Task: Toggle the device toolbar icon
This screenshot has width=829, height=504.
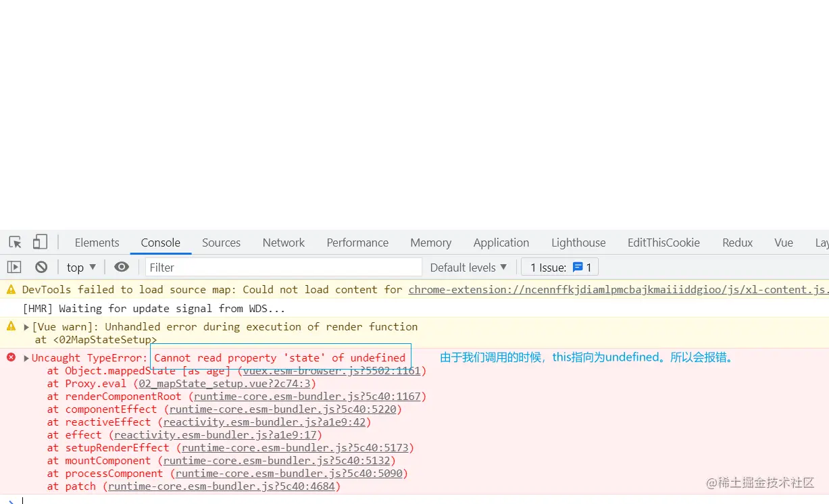Action: point(40,242)
